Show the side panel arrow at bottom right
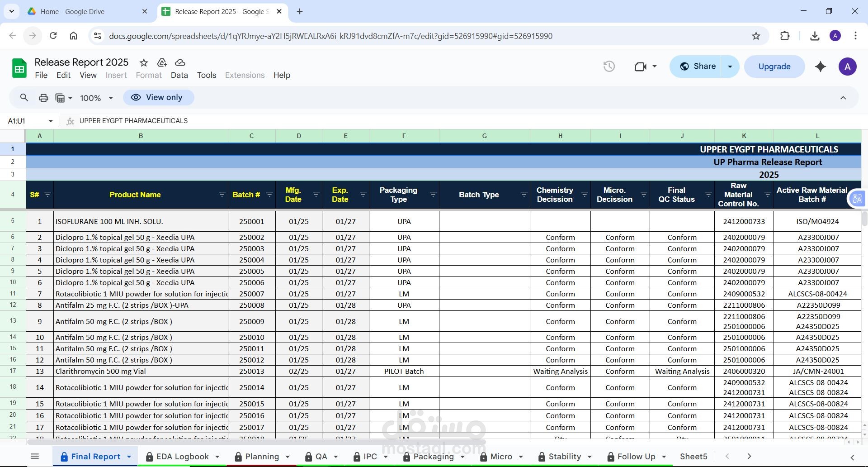This screenshot has width=868, height=467. click(x=852, y=457)
